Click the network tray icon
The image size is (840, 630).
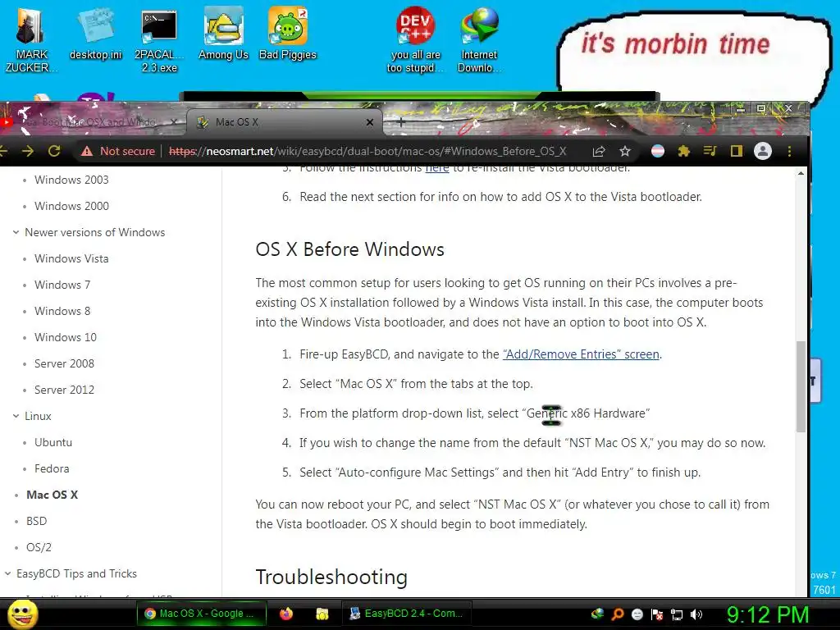(x=677, y=614)
